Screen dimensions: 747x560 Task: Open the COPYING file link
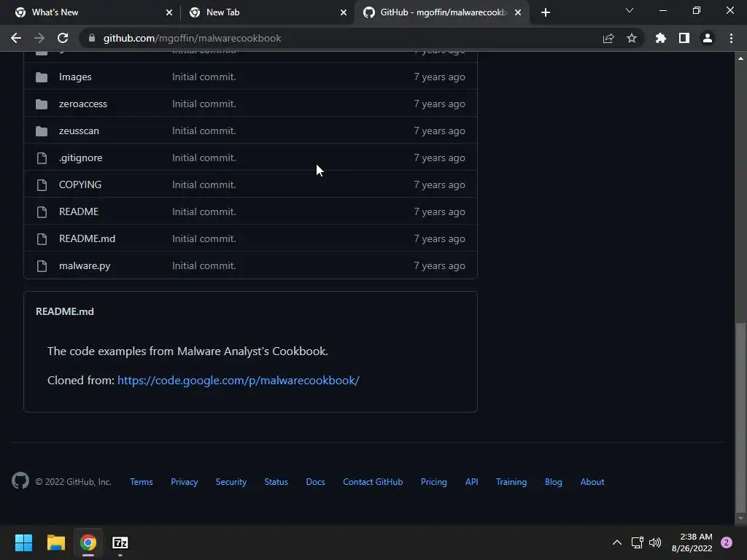80,184
